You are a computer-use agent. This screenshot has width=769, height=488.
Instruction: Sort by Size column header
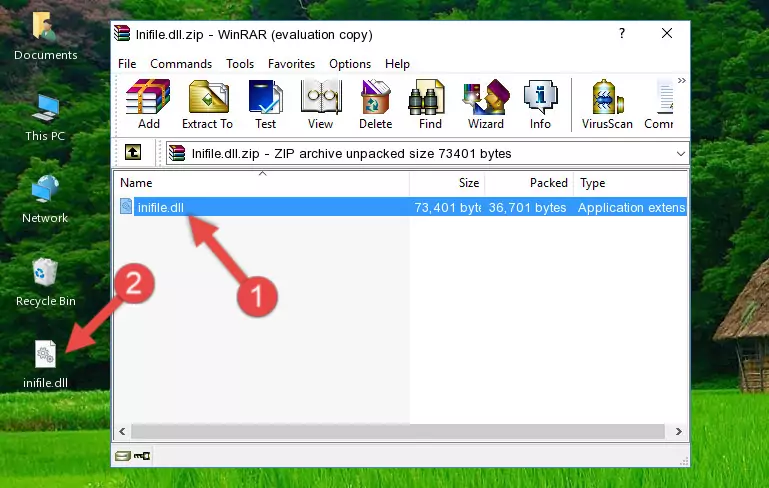447,183
